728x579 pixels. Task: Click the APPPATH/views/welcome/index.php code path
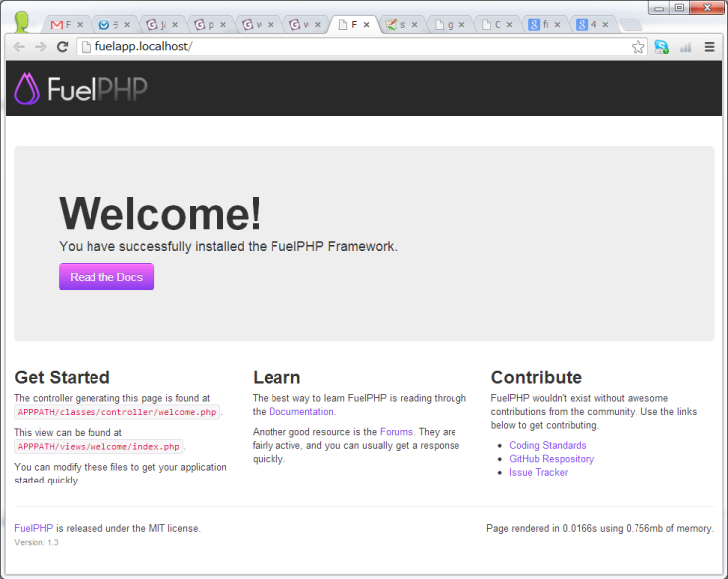98,447
